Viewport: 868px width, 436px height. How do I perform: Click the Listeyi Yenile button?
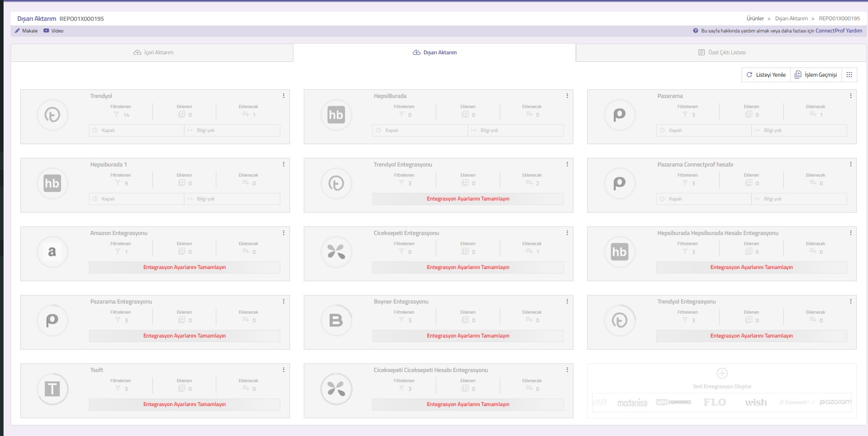(766, 75)
